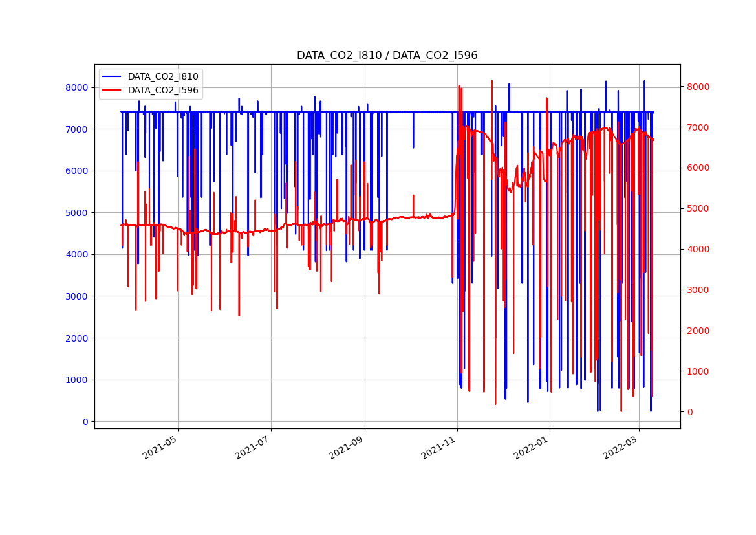
Task: Click the 2021-09 x-axis date label
Action: 345,446
